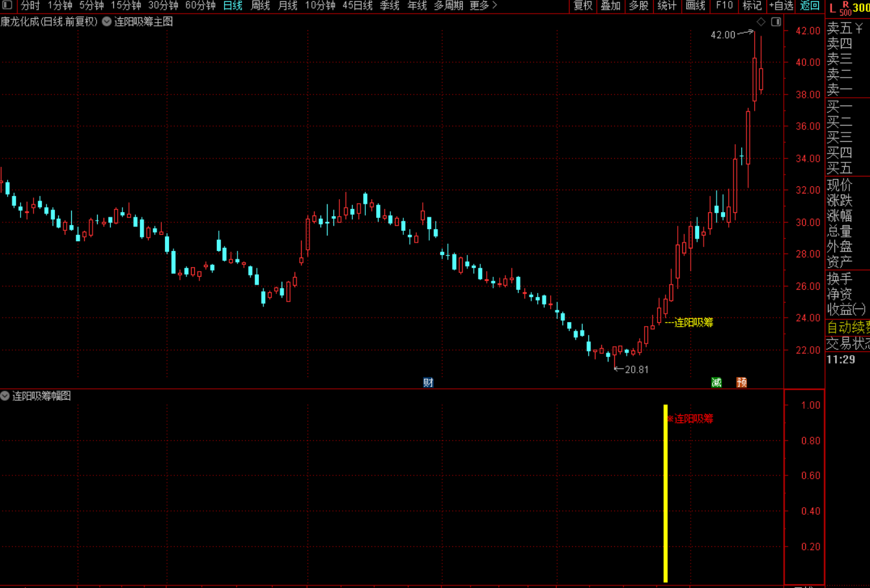Screen dimensions: 870x588
Task: Select the 60分钟 period tab
Action: [x=201, y=5]
